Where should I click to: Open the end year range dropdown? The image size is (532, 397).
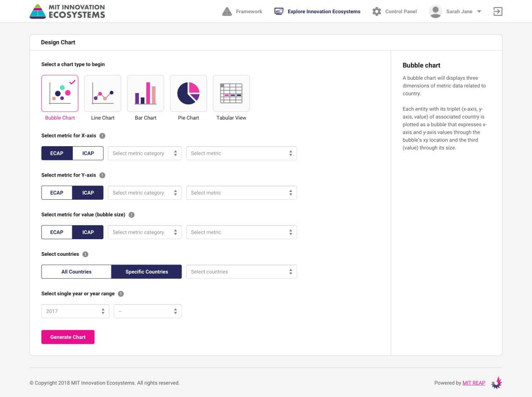(148, 311)
